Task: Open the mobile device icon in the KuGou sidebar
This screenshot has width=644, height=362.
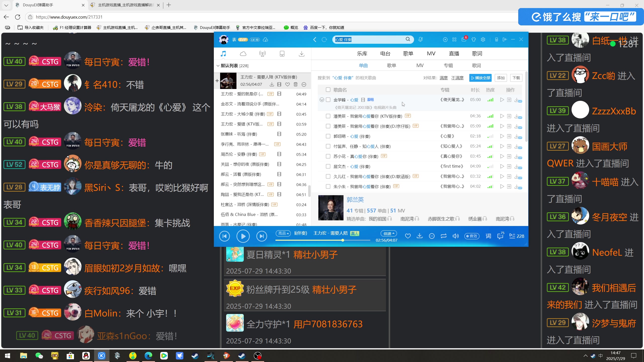Action: (282, 54)
